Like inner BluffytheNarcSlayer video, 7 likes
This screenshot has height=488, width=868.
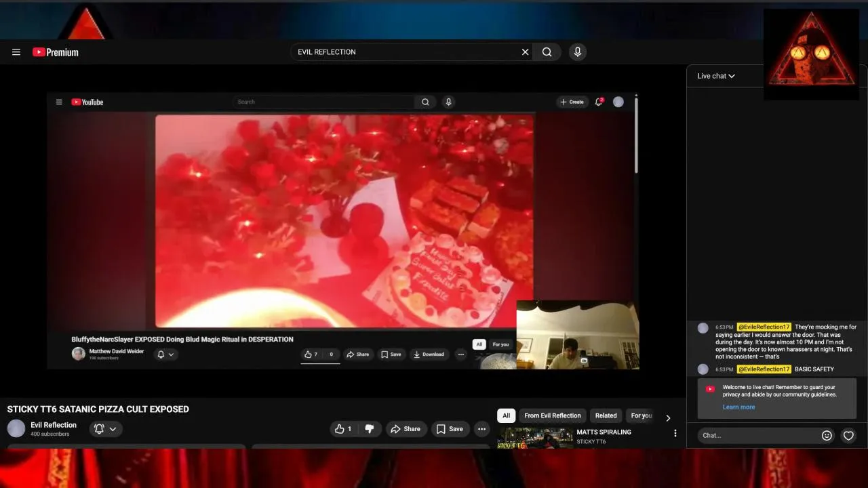point(311,354)
